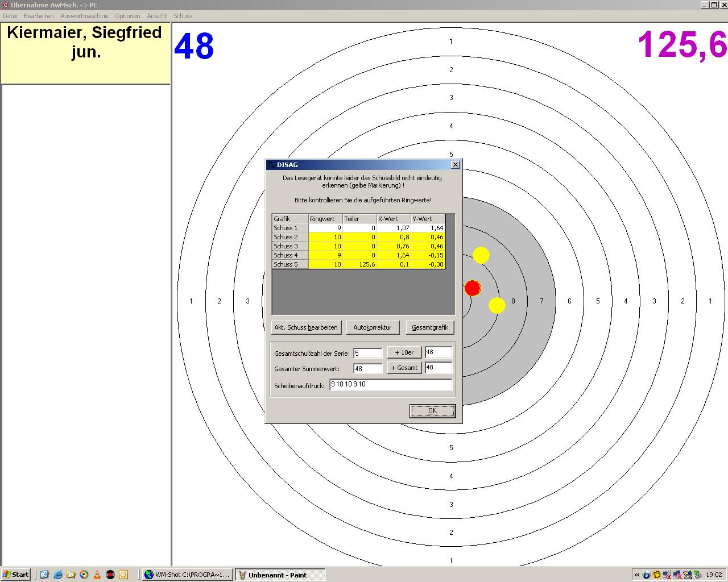Click Akt. Schuss bearbeiten button
728x582 pixels.
pyautogui.click(x=306, y=327)
